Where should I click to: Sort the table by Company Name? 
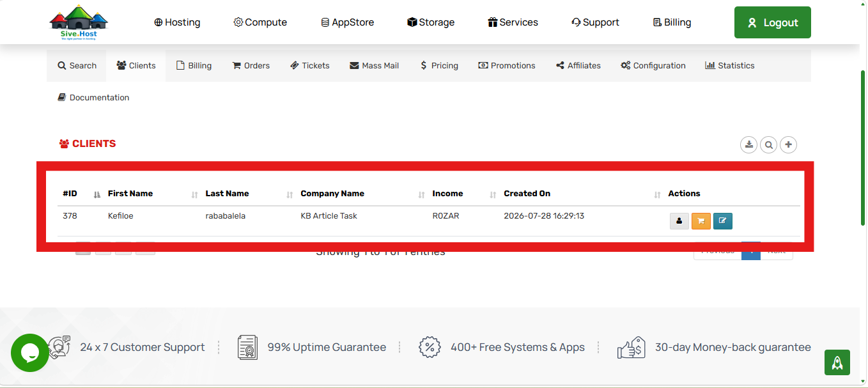click(x=362, y=194)
